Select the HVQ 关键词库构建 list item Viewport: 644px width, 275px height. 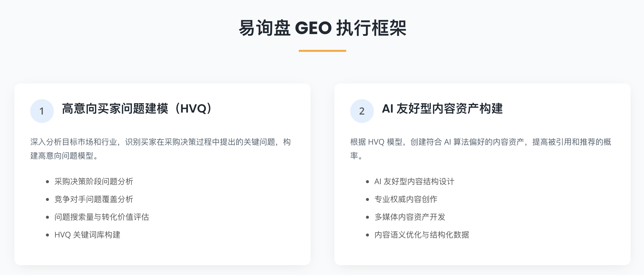pyautogui.click(x=87, y=235)
